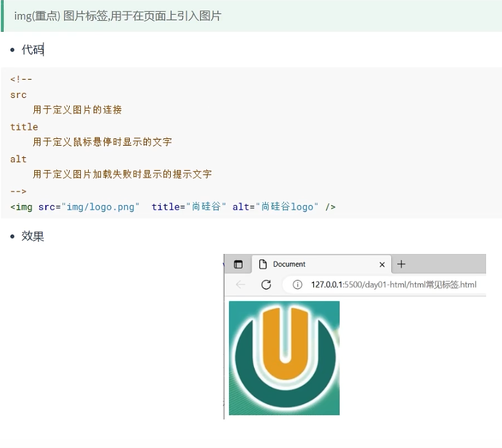
Task: Click the <img tag name in code
Action: (x=21, y=207)
